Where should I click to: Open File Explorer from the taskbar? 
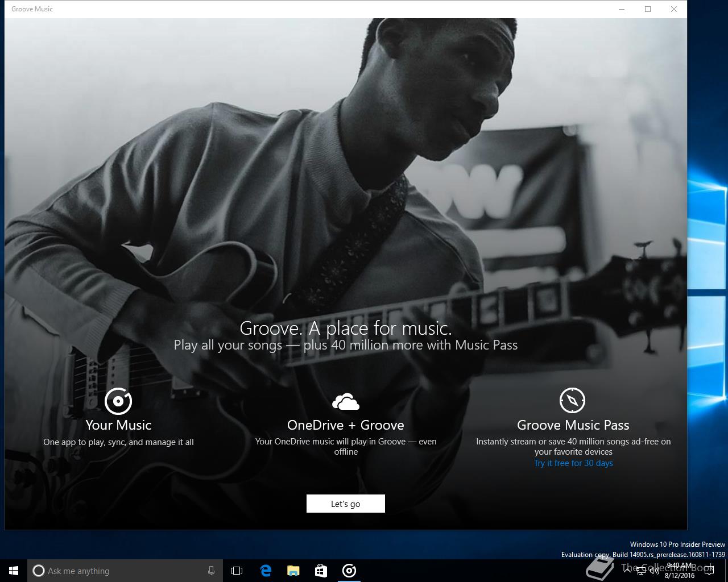pyautogui.click(x=293, y=571)
